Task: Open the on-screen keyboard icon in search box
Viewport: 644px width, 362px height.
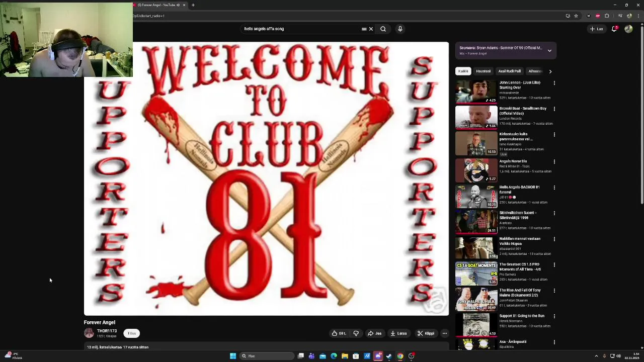Action: 364,29
